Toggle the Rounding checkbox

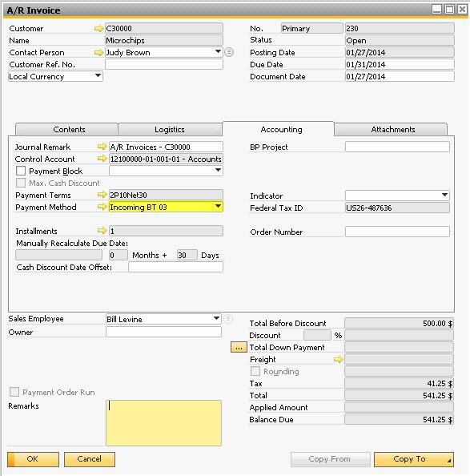[255, 371]
